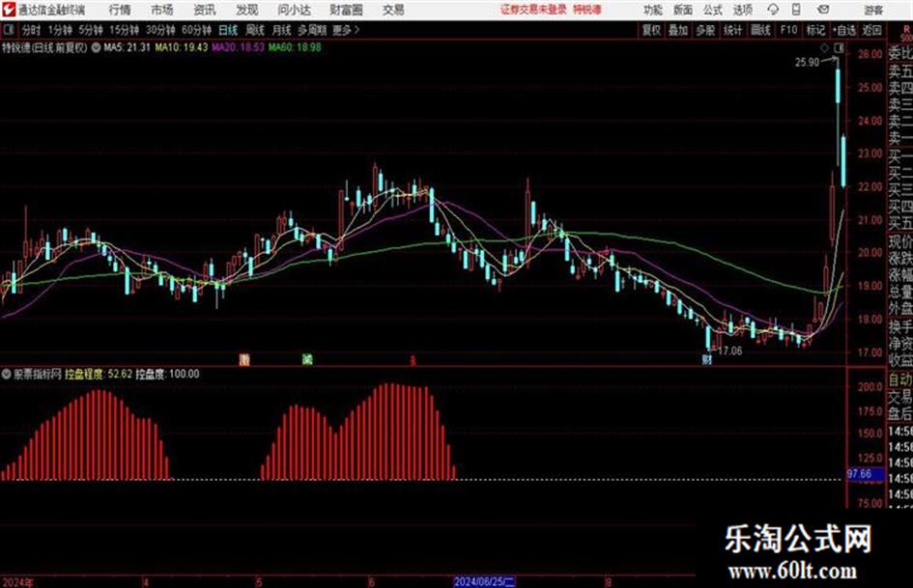Click the red 特锐德 stock name in title bar
Image resolution: width=913 pixels, height=588 pixels.
click(x=587, y=10)
